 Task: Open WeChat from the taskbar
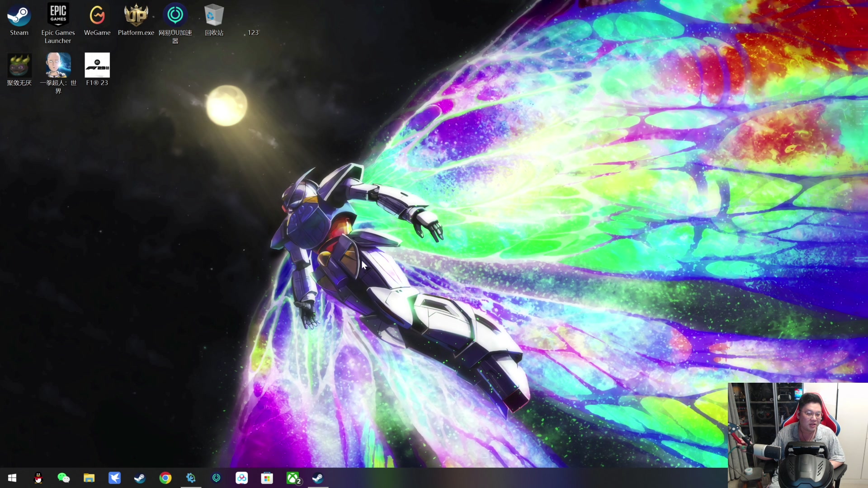pyautogui.click(x=64, y=478)
